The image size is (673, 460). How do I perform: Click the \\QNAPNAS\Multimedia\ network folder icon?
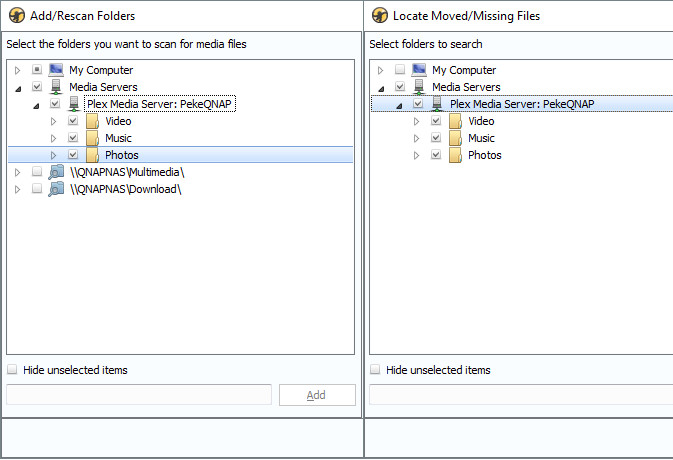pos(57,172)
